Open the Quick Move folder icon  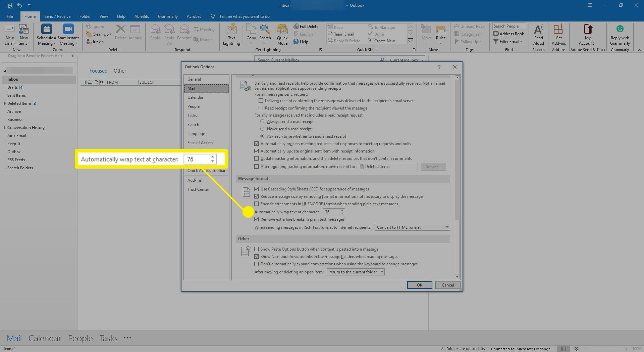click(282, 30)
